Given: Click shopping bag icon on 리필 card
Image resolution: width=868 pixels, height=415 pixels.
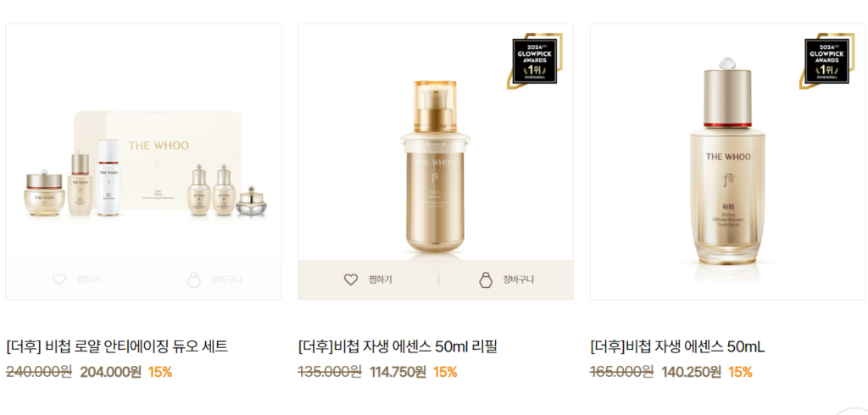Looking at the screenshot, I should pos(486,279).
